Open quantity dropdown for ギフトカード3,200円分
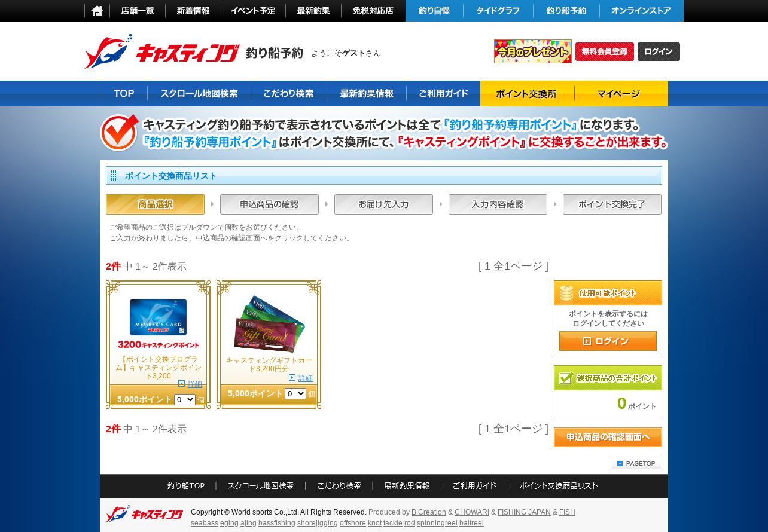 point(295,393)
